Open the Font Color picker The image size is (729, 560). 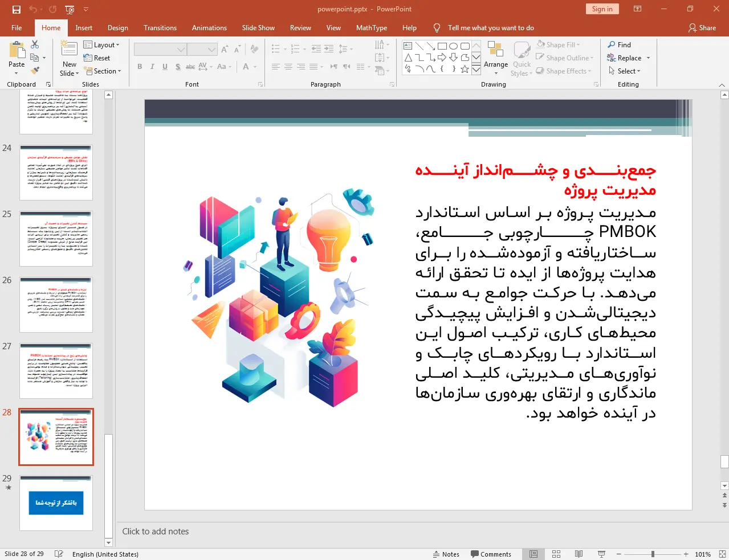pos(246,67)
